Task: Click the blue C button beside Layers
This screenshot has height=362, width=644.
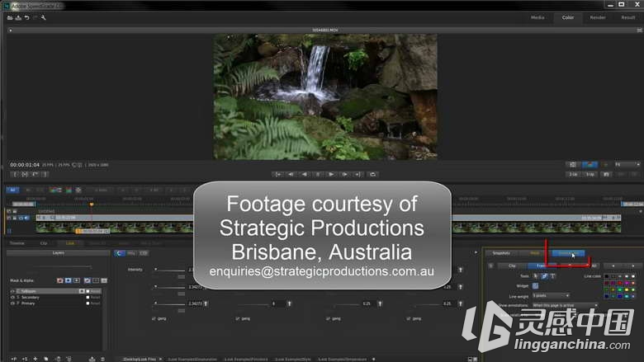Action: coord(119,253)
